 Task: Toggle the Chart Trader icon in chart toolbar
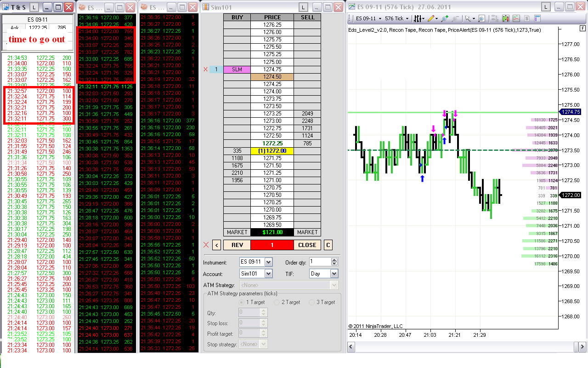495,18
